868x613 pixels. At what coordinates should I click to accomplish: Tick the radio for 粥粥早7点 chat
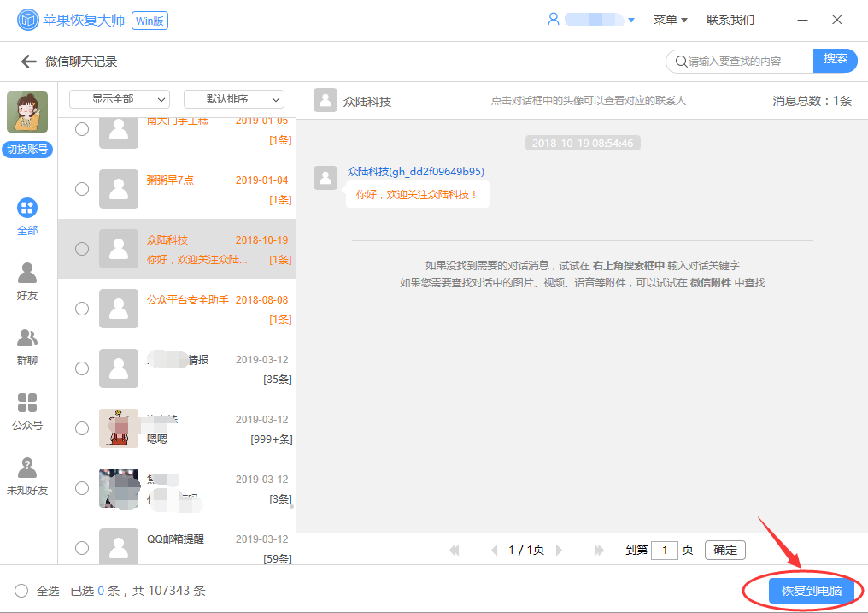point(82,189)
